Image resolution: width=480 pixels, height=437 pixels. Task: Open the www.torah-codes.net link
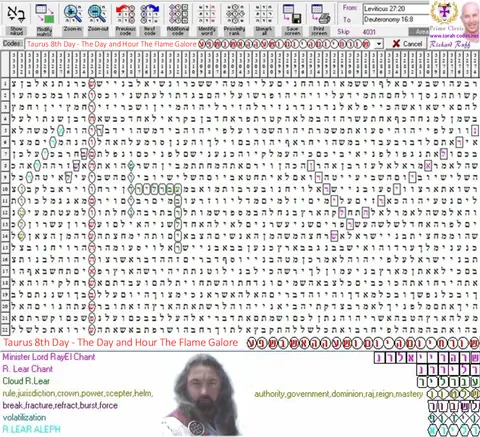point(454,35)
